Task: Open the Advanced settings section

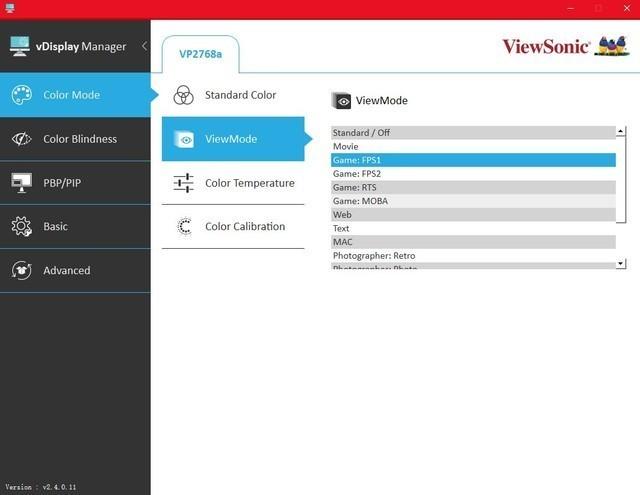Action: [x=75, y=270]
